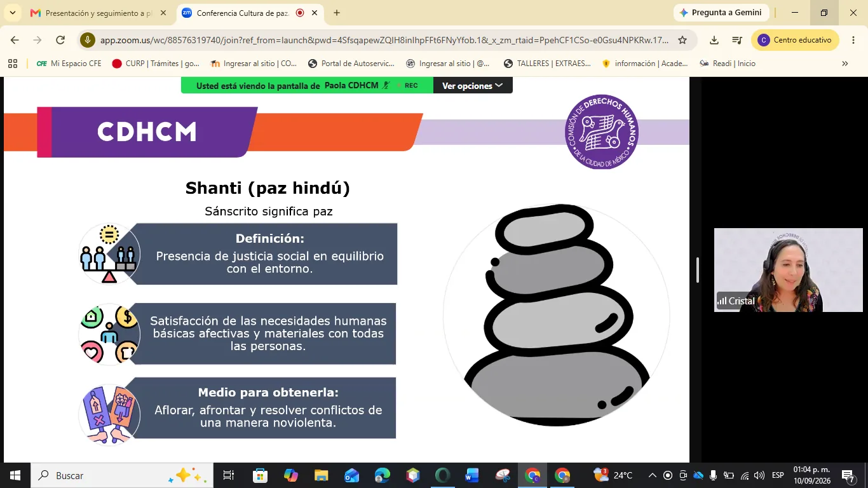This screenshot has width=868, height=488.
Task: Bookmark this page with the star icon
Action: point(682,40)
